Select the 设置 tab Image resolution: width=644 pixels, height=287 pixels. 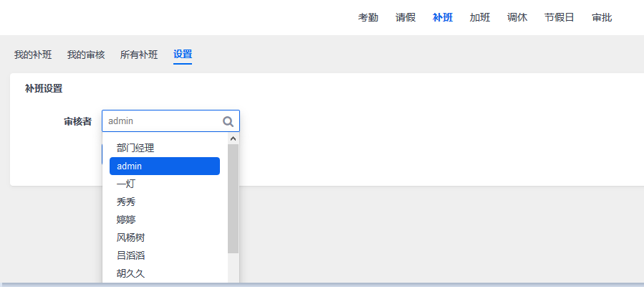(183, 55)
